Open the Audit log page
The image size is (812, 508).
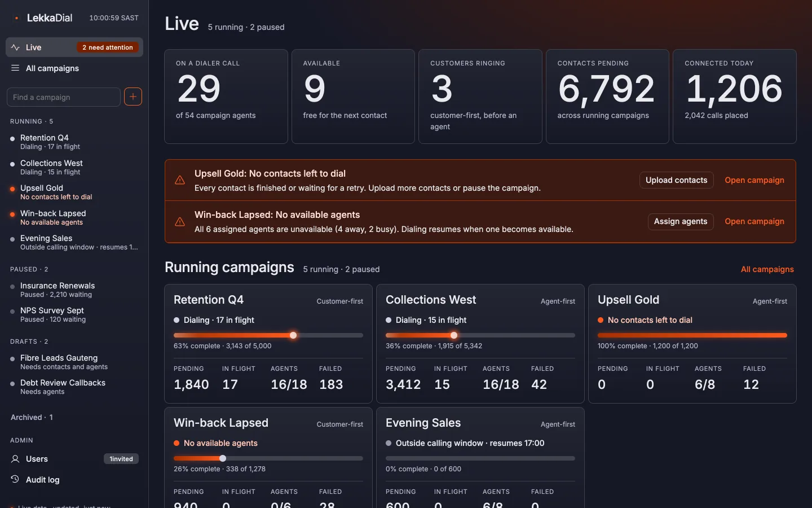click(74, 479)
